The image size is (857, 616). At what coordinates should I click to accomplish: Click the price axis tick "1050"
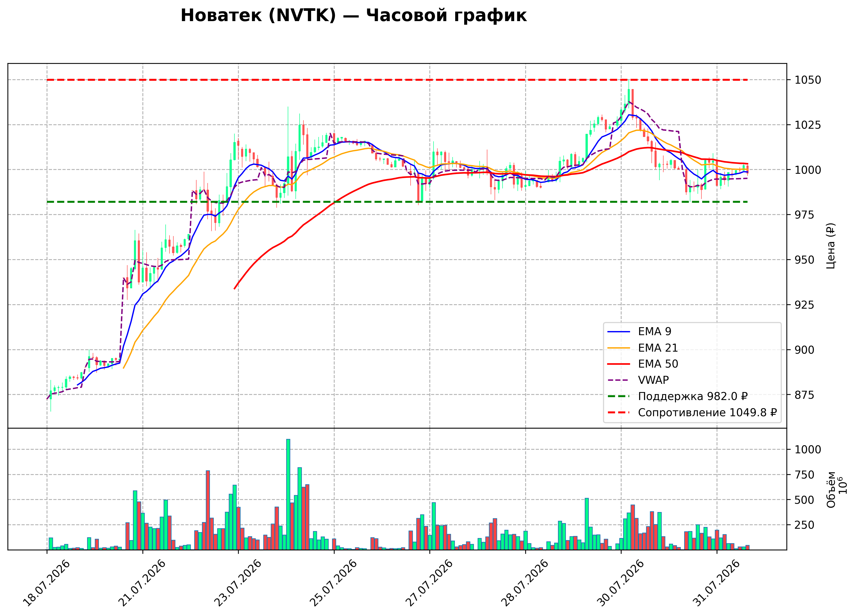808,80
